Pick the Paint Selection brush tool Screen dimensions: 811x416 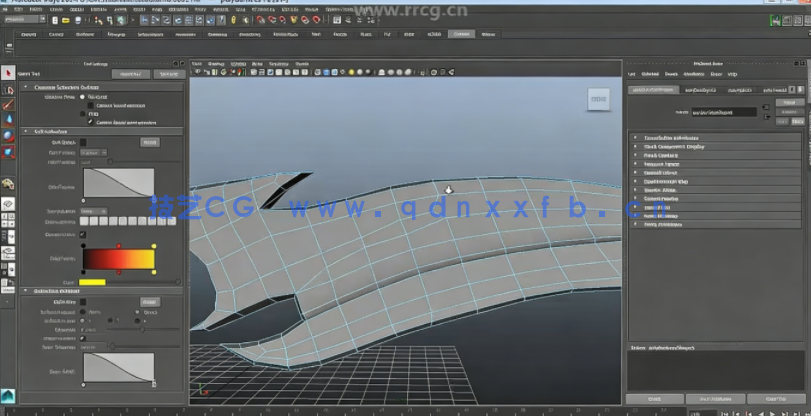pyautogui.click(x=8, y=104)
